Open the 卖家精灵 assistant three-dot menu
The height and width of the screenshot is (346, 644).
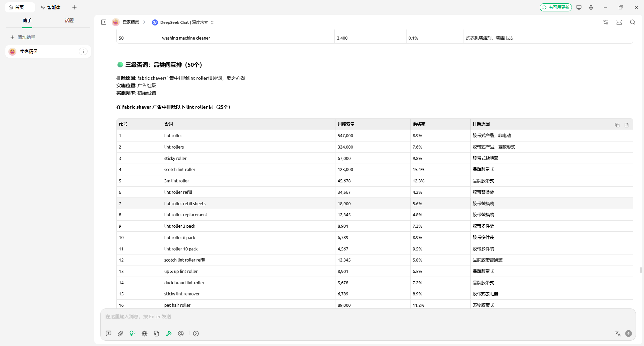83,51
